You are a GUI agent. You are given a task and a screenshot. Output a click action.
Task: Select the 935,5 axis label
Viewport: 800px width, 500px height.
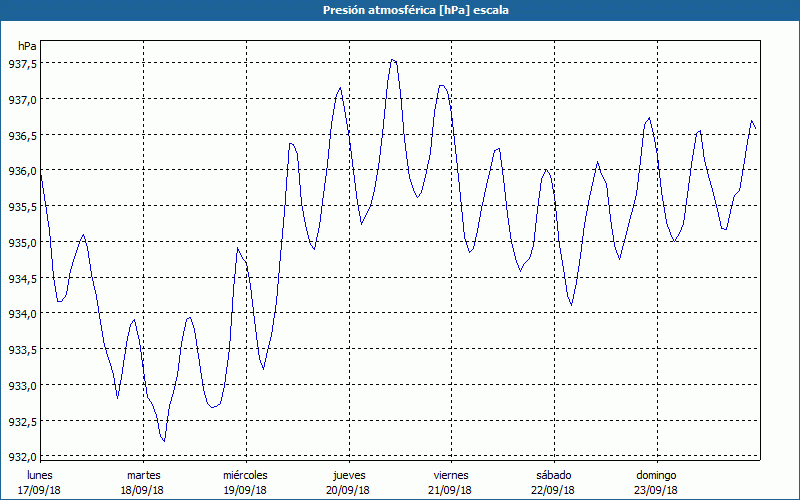pos(22,207)
